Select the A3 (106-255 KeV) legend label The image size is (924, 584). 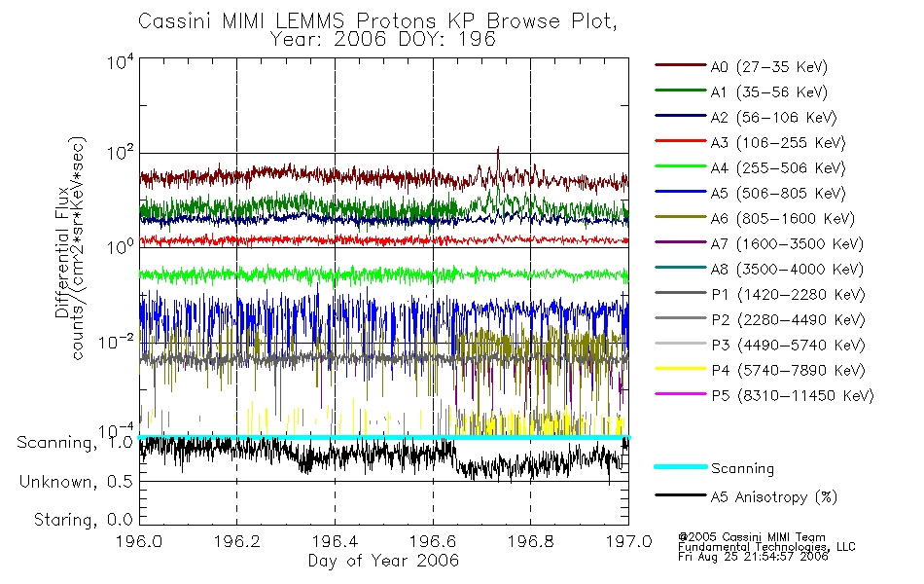[x=778, y=143]
